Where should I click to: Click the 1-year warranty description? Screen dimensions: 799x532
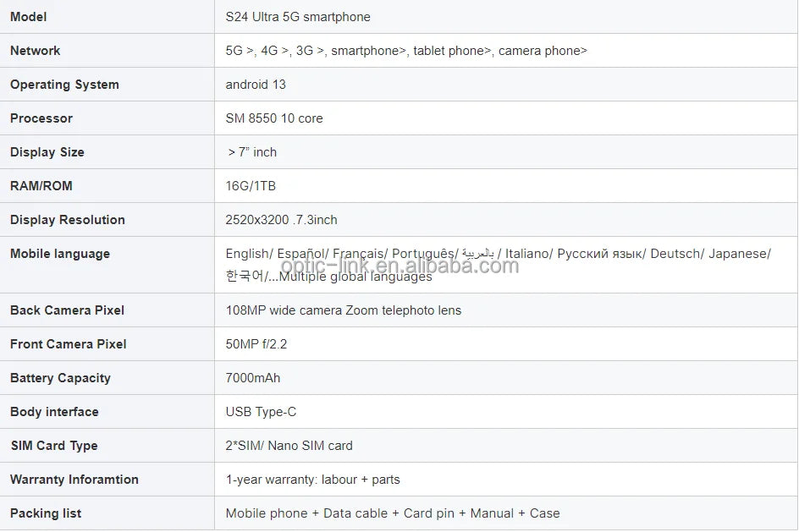click(x=312, y=480)
